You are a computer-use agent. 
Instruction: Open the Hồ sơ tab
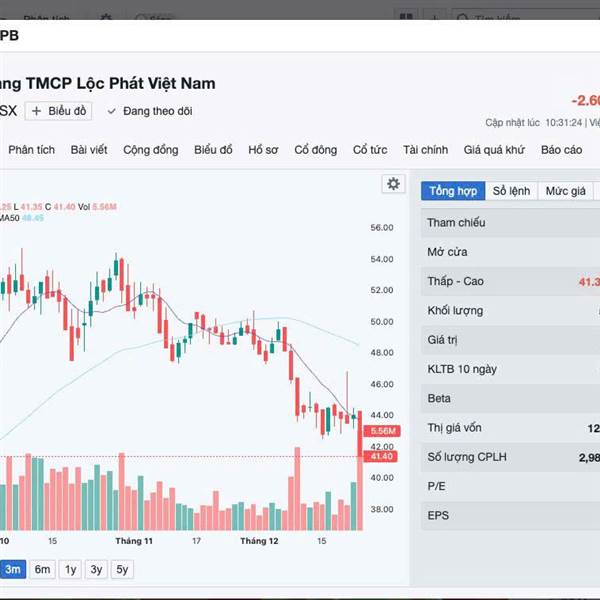pyautogui.click(x=263, y=150)
